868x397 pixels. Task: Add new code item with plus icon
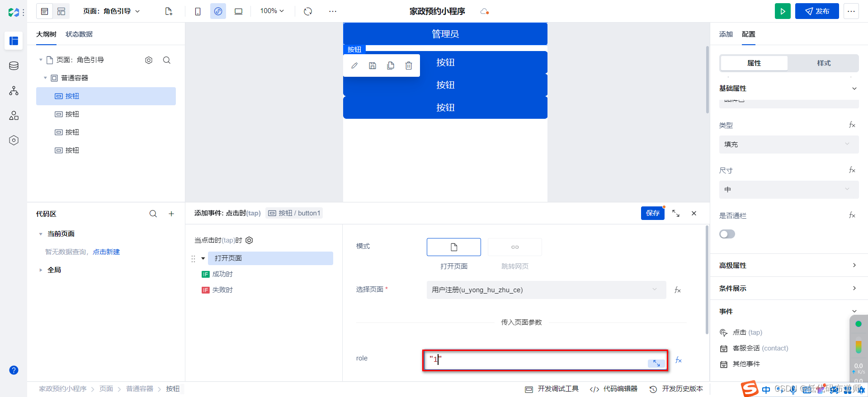pyautogui.click(x=171, y=214)
